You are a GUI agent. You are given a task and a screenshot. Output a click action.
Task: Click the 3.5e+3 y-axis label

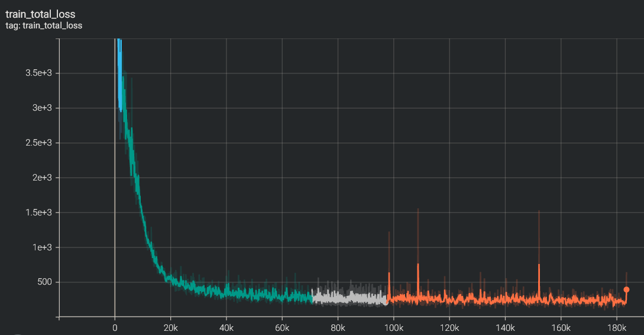click(38, 73)
